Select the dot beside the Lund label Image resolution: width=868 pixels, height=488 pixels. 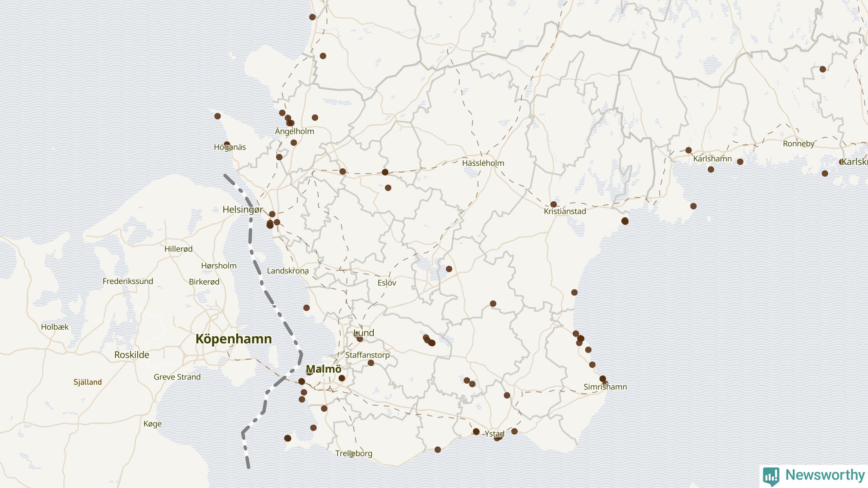[x=360, y=339]
